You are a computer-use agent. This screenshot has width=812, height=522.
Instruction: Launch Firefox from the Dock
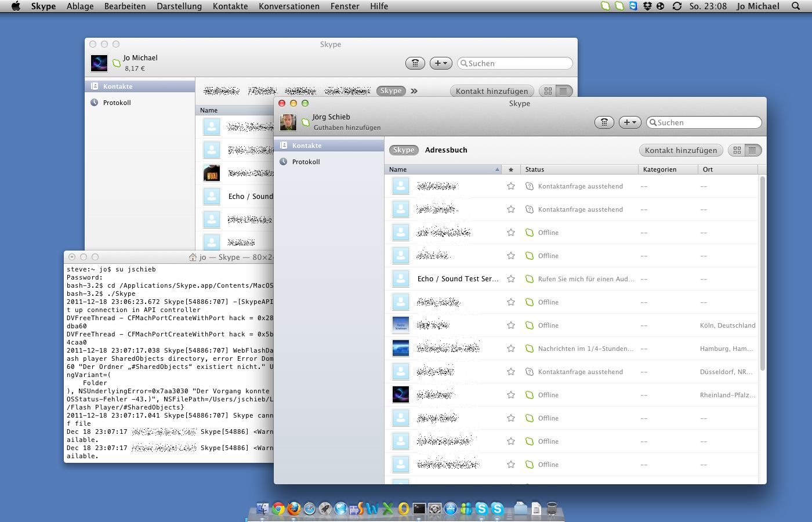[294, 509]
